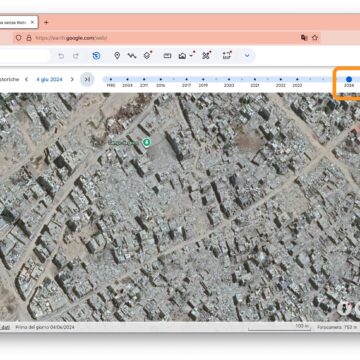Select the measure ruler tool
Screen dimensions: 360x360
167,56
